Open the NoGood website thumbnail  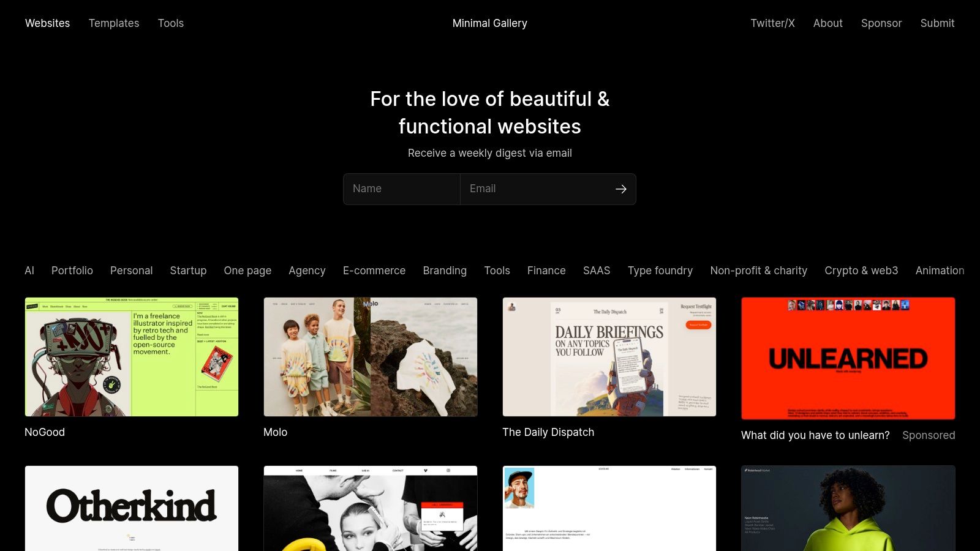132,357
